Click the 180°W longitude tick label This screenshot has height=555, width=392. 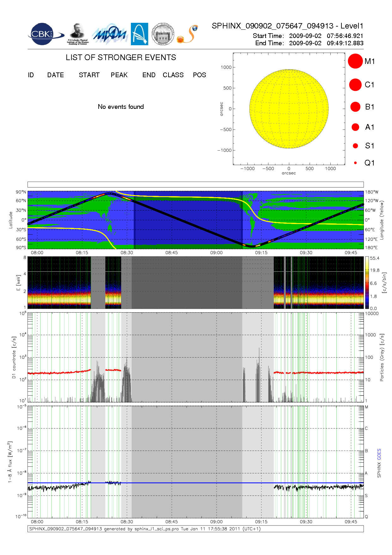(372, 192)
